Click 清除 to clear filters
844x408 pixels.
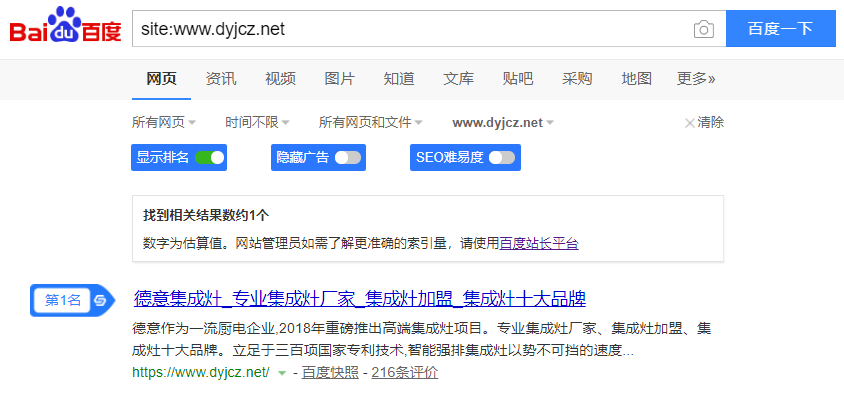point(711,123)
